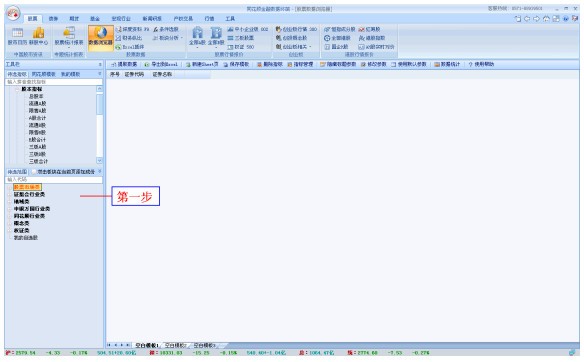Click the forward arrow icon at top right
584x362 pixels.
[x=536, y=19]
